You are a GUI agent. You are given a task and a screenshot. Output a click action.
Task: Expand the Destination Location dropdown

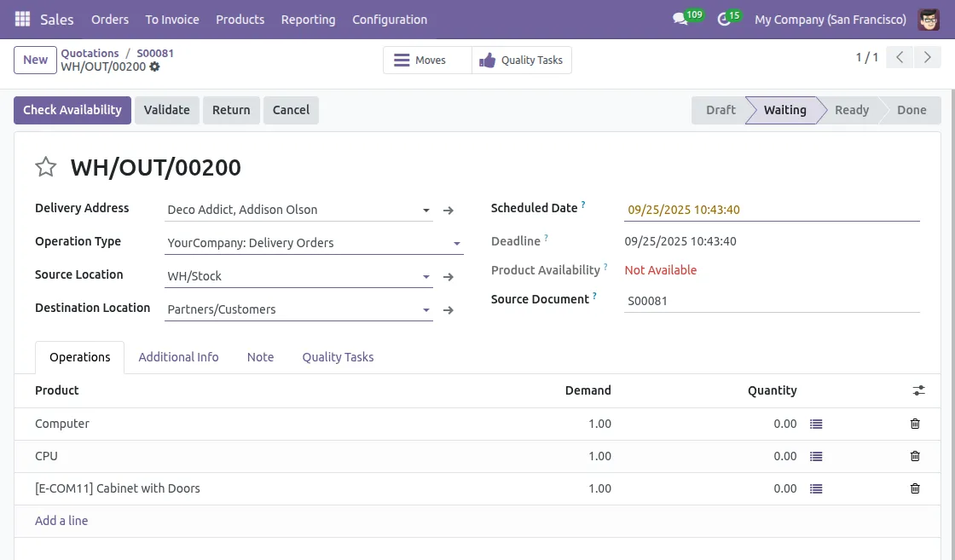pos(426,309)
